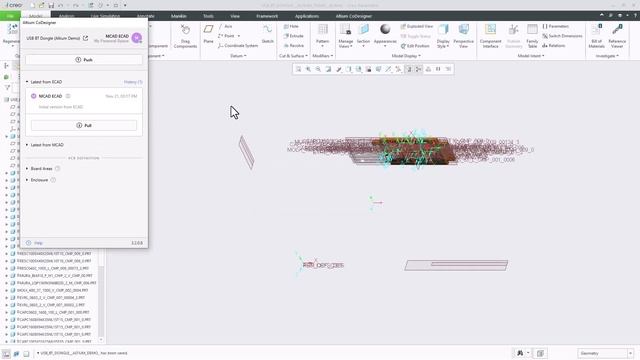Screen dimensions: 640x360
Task: Open the Modifiers group dropdown
Action: pos(322,56)
